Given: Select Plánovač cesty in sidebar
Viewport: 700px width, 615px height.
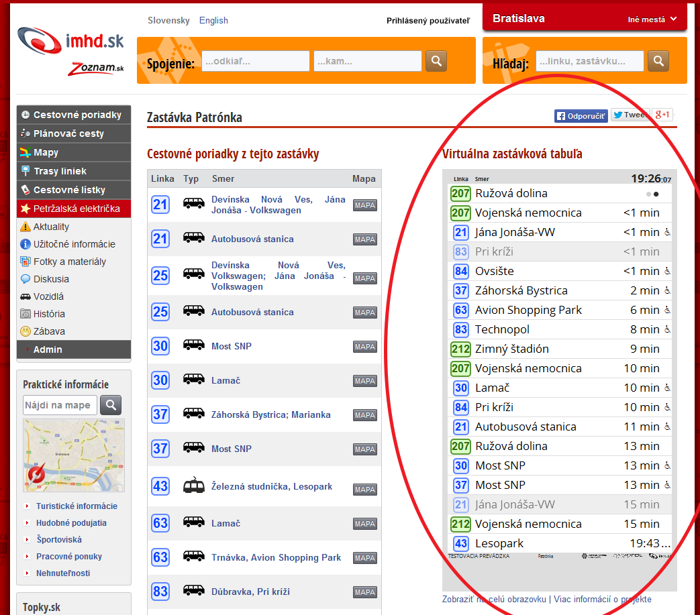Looking at the screenshot, I should click(x=68, y=133).
